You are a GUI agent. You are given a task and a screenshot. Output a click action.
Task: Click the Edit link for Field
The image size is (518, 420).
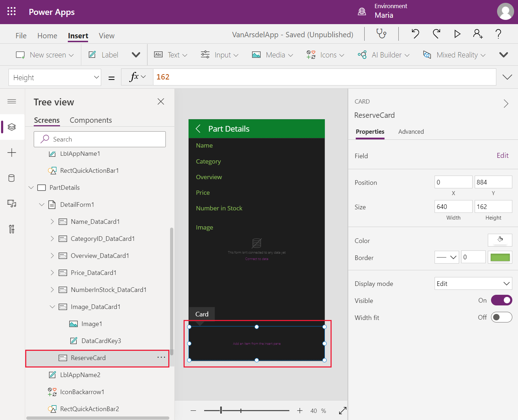[x=502, y=156]
